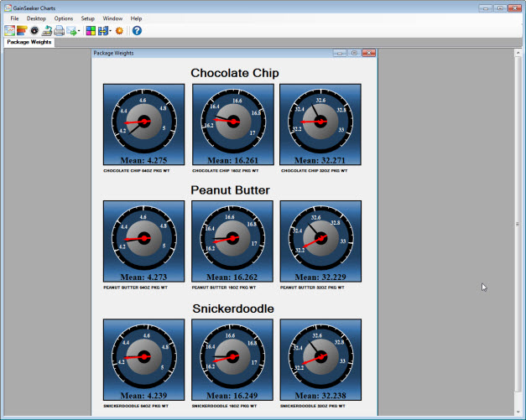The height and width of the screenshot is (420, 526).
Task: Click the stacked color bars toolbar icon
Action: click(x=22, y=31)
